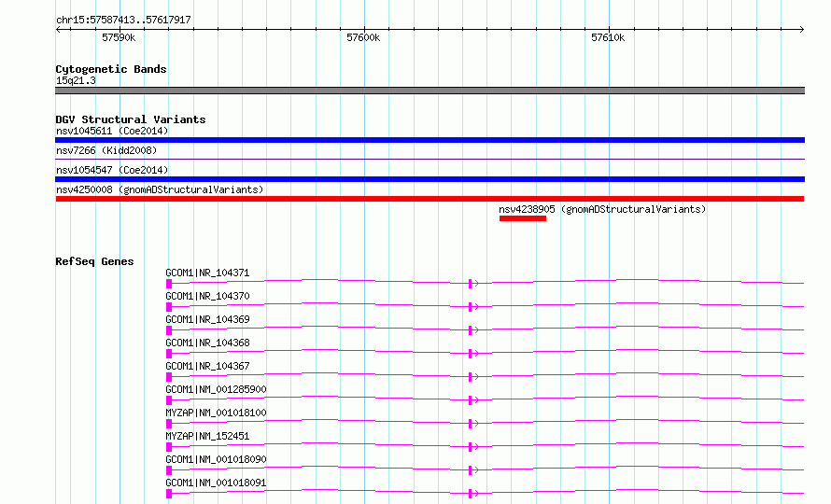Open the GCOM1|NR_104370 transcript label
Image resolution: width=831 pixels, height=504 pixels.
tap(207, 296)
